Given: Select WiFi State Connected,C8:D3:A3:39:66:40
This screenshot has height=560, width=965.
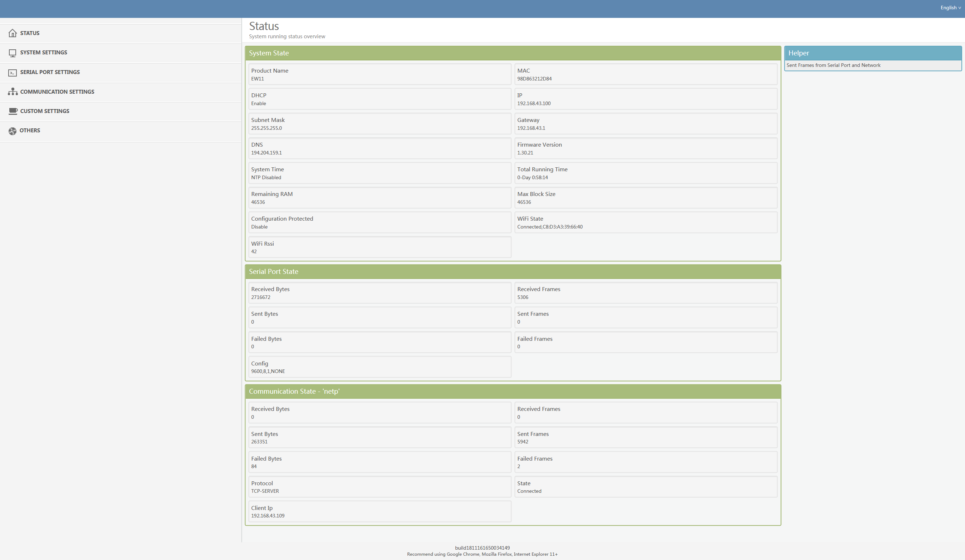Looking at the screenshot, I should coord(550,227).
